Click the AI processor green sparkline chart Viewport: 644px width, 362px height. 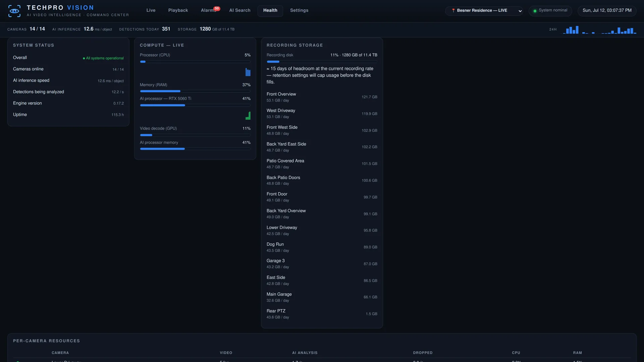click(248, 116)
